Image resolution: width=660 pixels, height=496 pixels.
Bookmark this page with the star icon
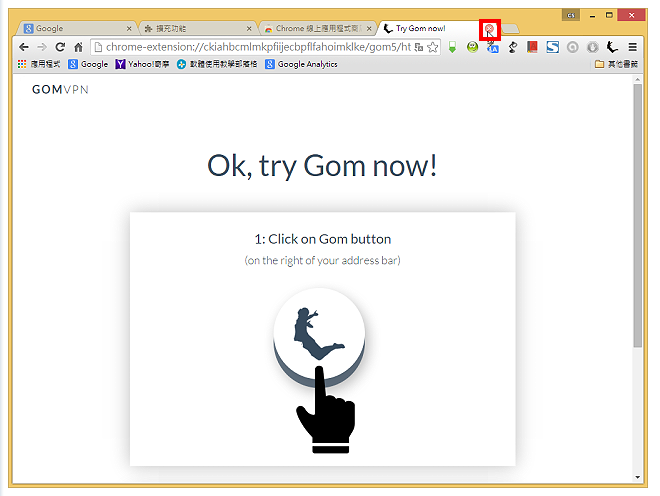pyautogui.click(x=433, y=47)
